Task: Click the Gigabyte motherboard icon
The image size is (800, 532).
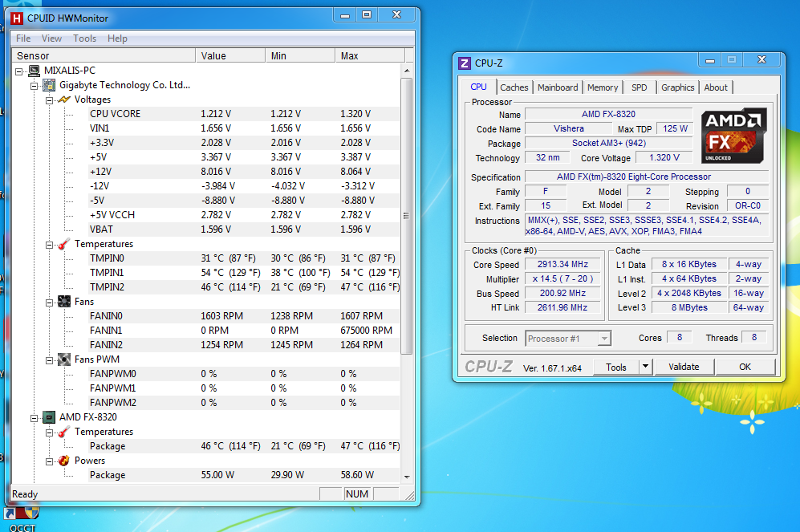Action: click(49, 85)
